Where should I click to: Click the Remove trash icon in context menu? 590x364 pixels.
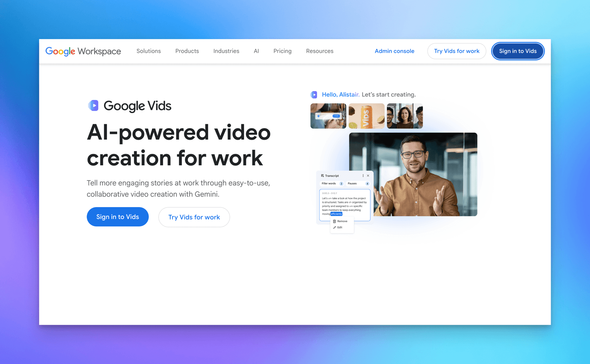tap(334, 221)
